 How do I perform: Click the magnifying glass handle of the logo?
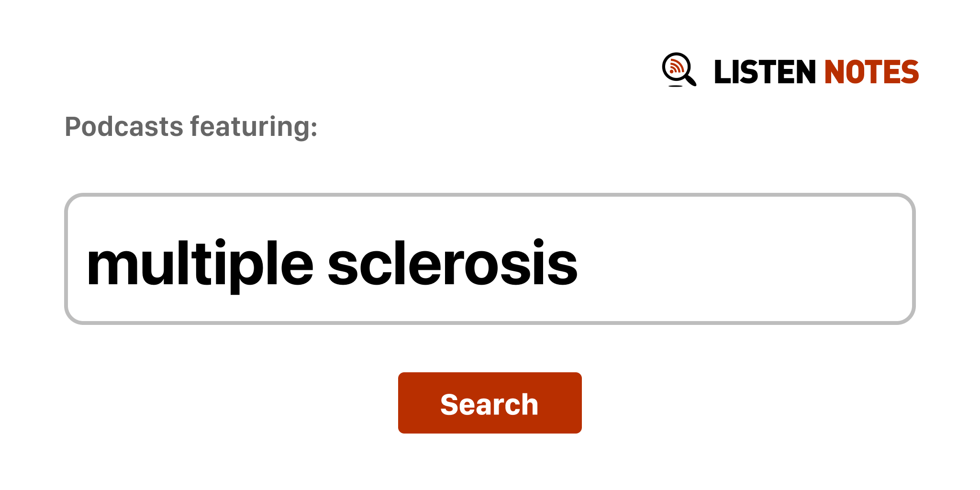pos(691,81)
